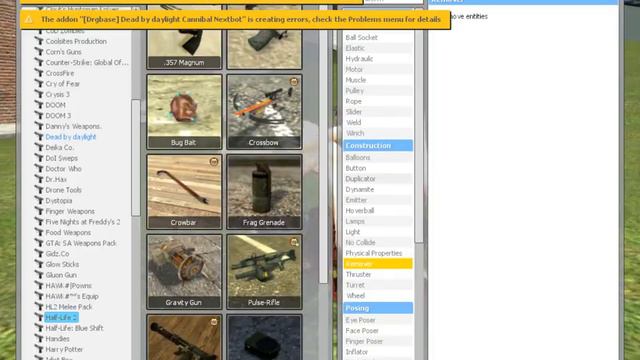640x360 pixels.
Task: Select the Hoverball tool
Action: pyautogui.click(x=378, y=211)
